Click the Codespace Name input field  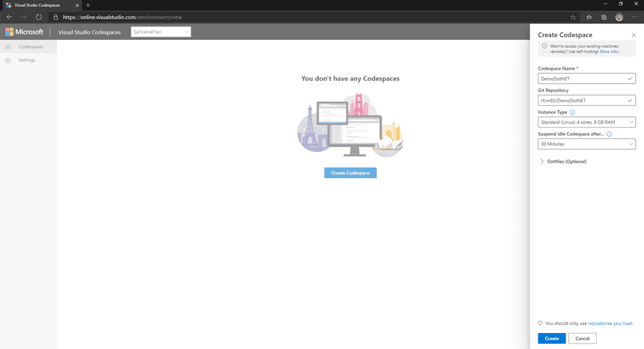pos(586,78)
